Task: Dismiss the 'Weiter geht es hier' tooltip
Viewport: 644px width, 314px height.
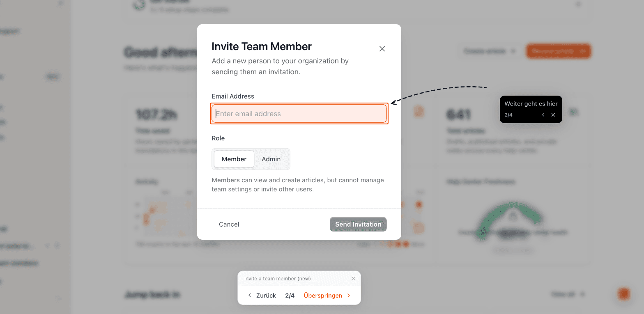Action: point(553,115)
